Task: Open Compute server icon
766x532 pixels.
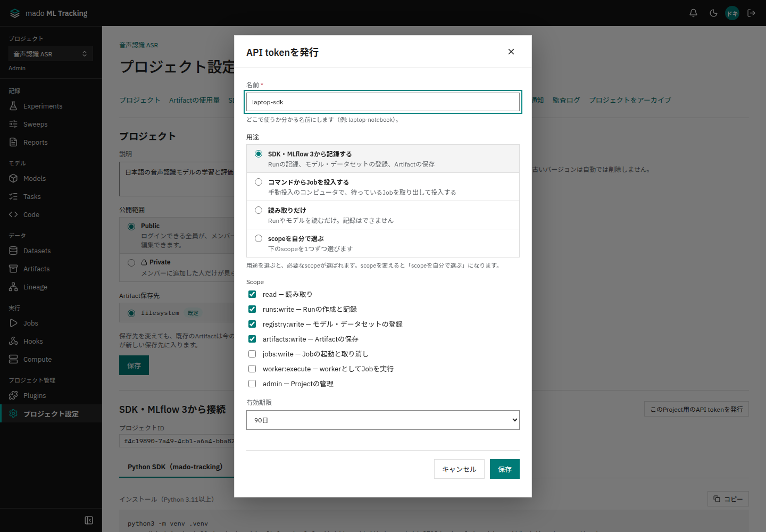Action: [x=13, y=359]
